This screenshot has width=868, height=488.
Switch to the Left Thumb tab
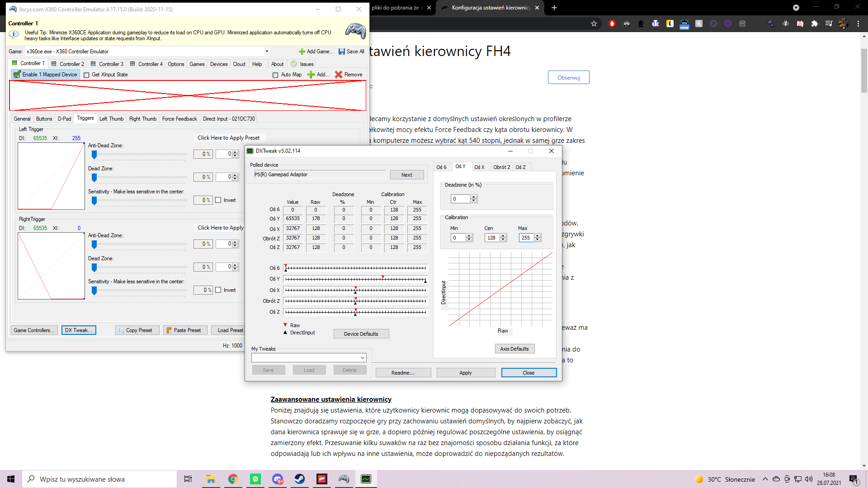(111, 119)
